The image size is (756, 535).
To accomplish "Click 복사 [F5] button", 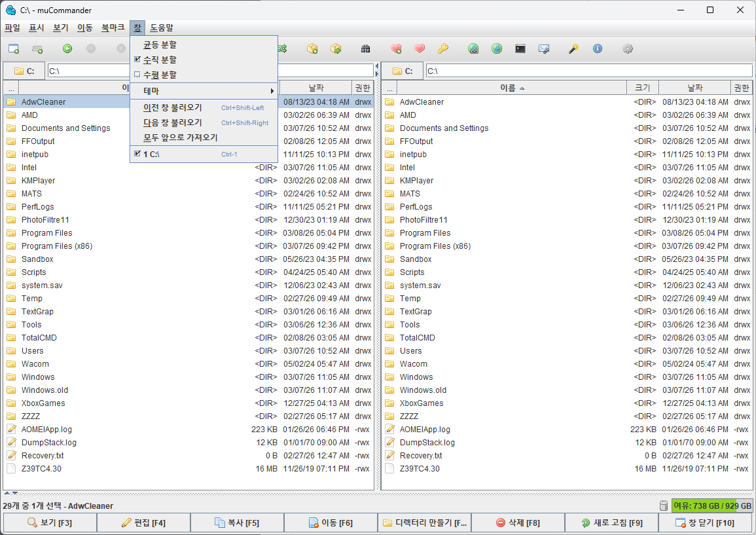I will [x=237, y=523].
